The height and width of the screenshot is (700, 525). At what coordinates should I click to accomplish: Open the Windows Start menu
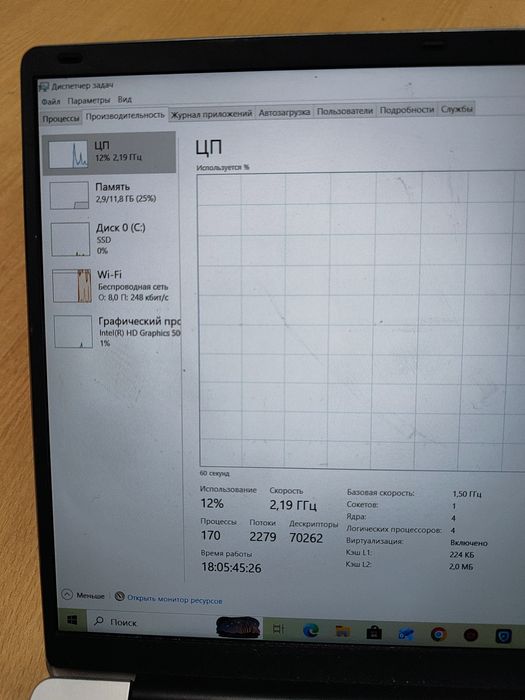72,620
